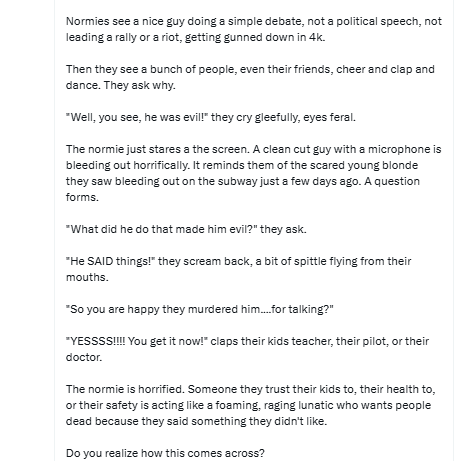
Task: Click the paragraph starting "Normies see a nice guy"
Action: pos(254,29)
